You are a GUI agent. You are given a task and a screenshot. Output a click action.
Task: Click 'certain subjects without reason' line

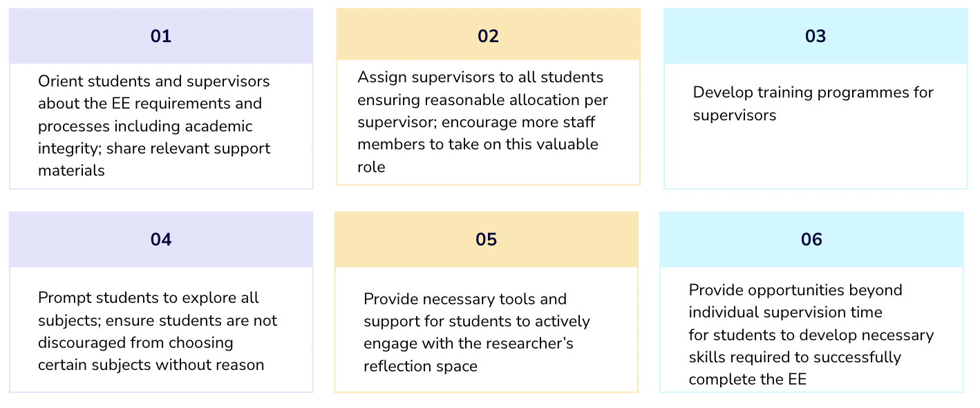(x=151, y=365)
